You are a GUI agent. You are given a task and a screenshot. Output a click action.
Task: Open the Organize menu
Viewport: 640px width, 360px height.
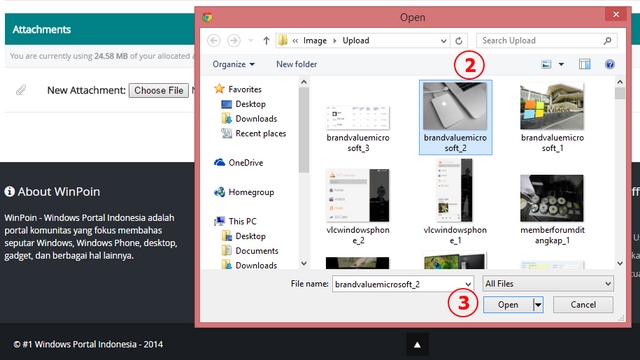tap(233, 64)
